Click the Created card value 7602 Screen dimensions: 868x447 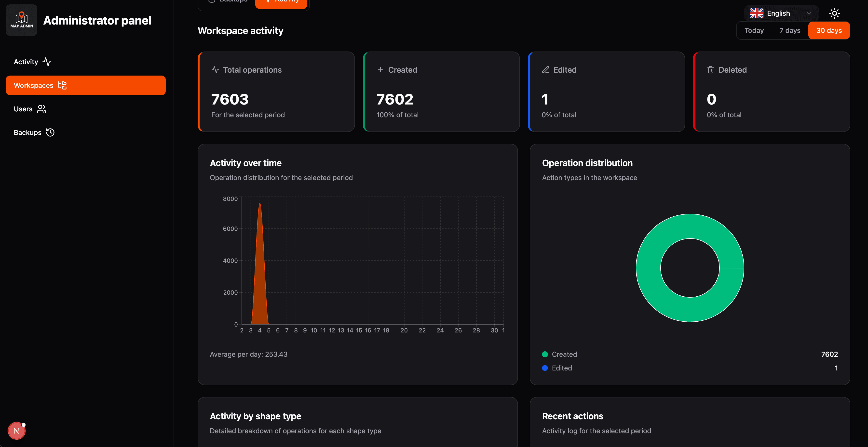[394, 99]
